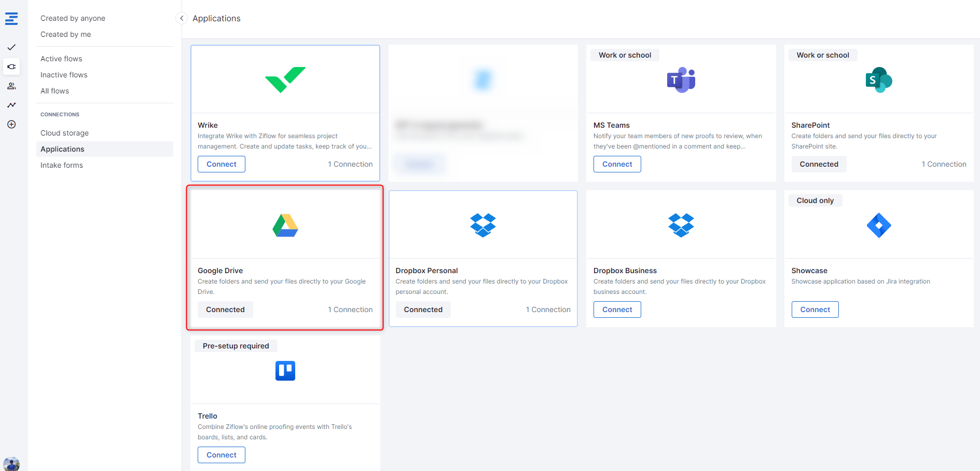
Task: Click Connected button on Google Drive card
Action: coord(225,309)
